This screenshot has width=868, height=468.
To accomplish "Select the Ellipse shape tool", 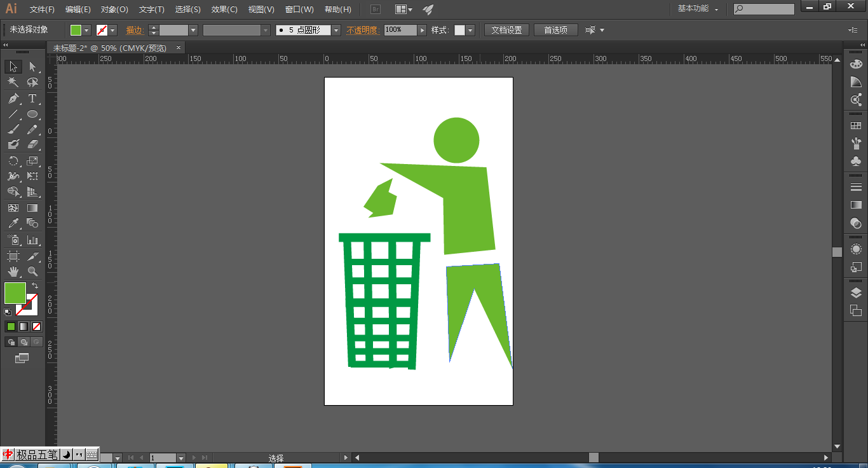I will [32, 114].
